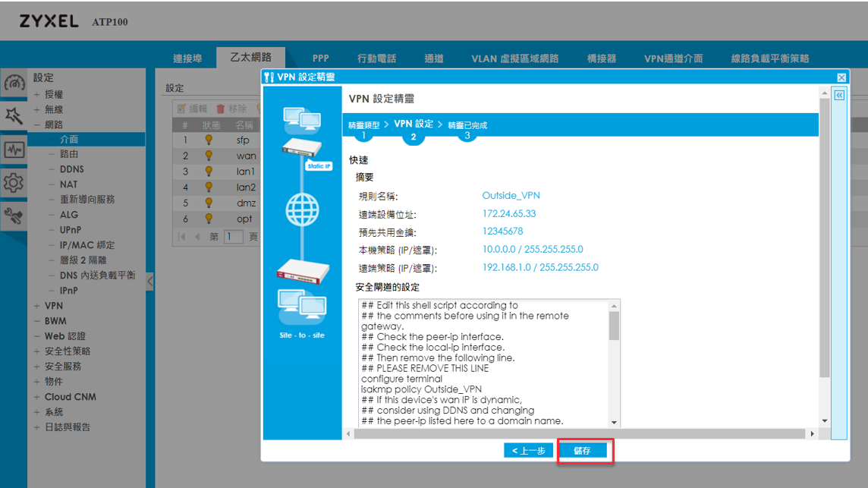This screenshot has height=488, width=868.
Task: Click the status bulb icon for opt
Action: pyautogui.click(x=209, y=219)
